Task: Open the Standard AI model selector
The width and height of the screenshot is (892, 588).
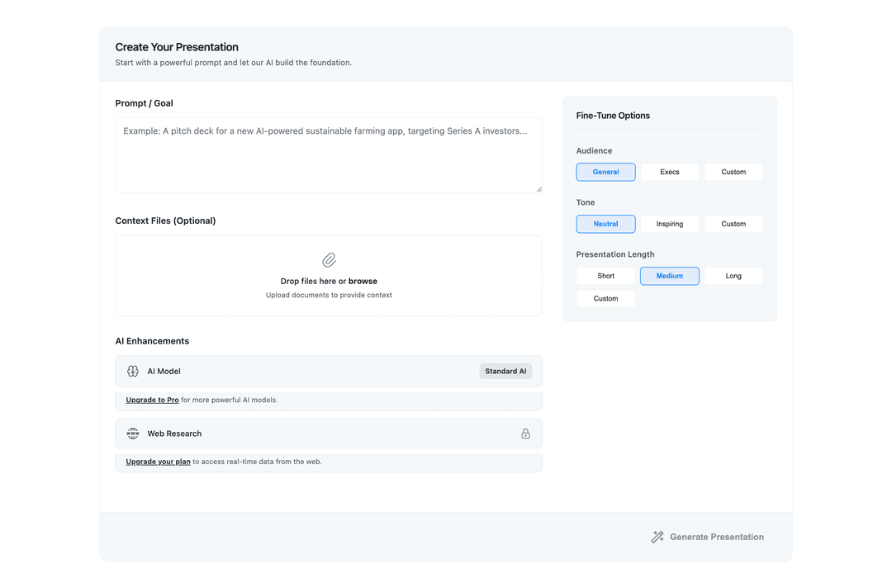Action: tap(505, 372)
